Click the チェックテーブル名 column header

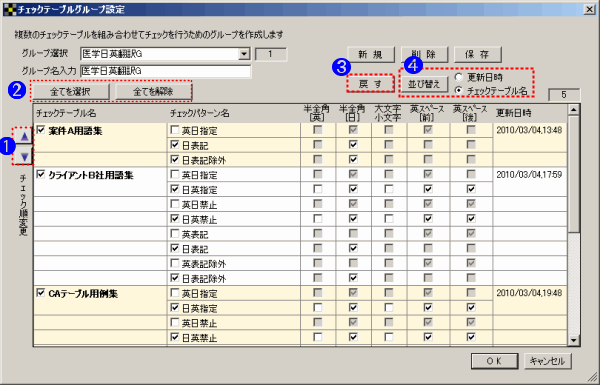click(100, 113)
